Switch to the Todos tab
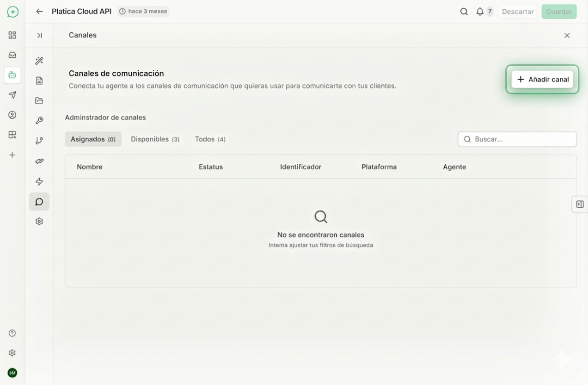This screenshot has width=588, height=385. pyautogui.click(x=210, y=139)
